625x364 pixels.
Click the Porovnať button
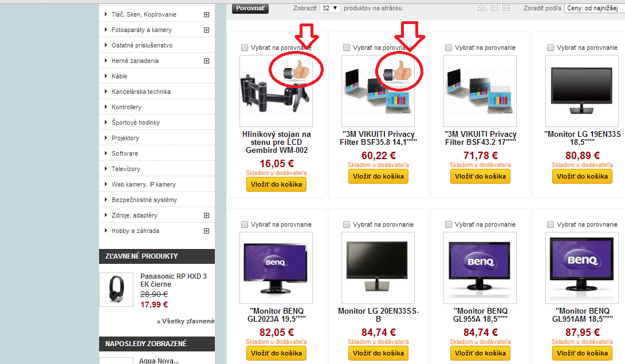point(250,8)
